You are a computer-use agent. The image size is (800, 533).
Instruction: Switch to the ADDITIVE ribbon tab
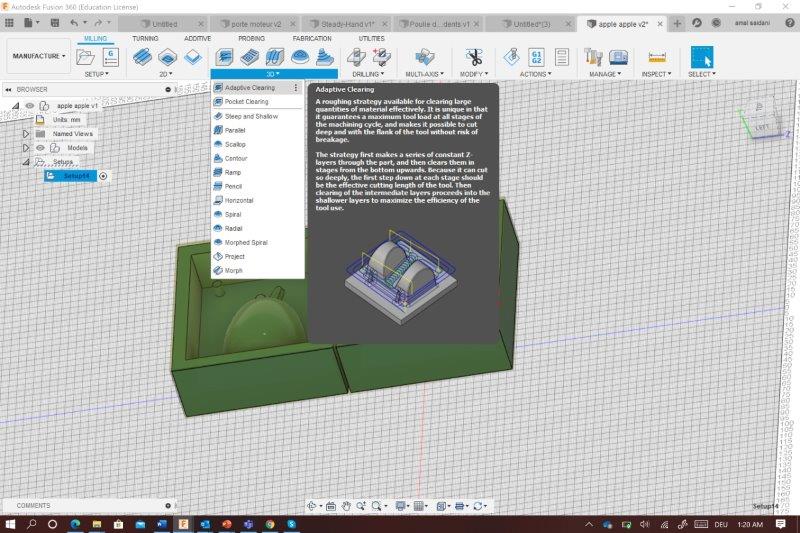[x=197, y=38]
